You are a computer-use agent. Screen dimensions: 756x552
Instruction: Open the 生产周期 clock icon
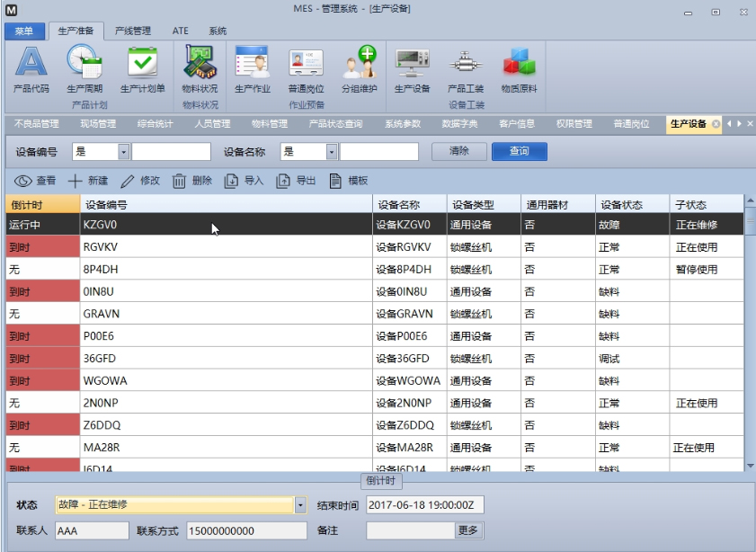pos(84,61)
